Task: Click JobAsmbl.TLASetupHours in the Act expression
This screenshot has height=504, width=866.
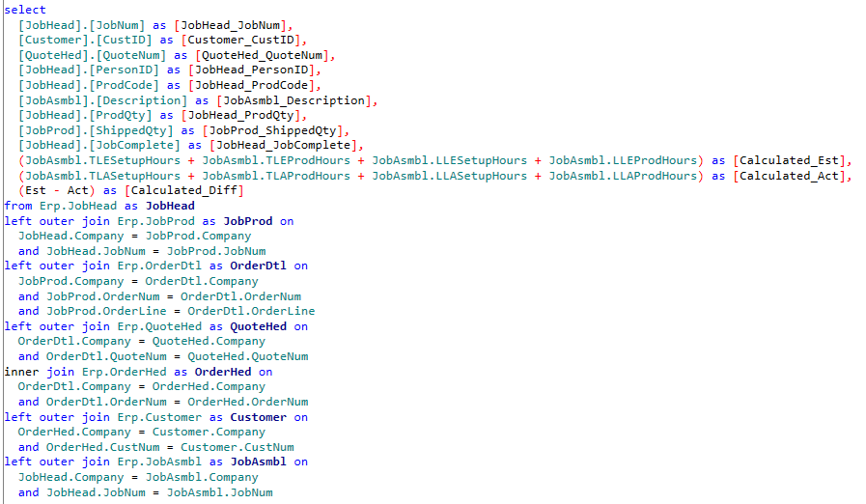Action: [x=102, y=176]
